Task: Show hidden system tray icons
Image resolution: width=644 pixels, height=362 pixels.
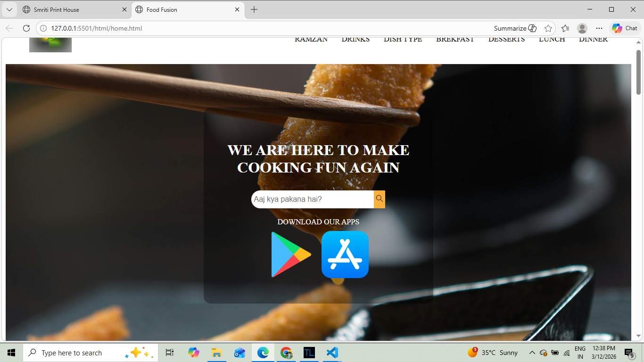Action: click(532, 353)
